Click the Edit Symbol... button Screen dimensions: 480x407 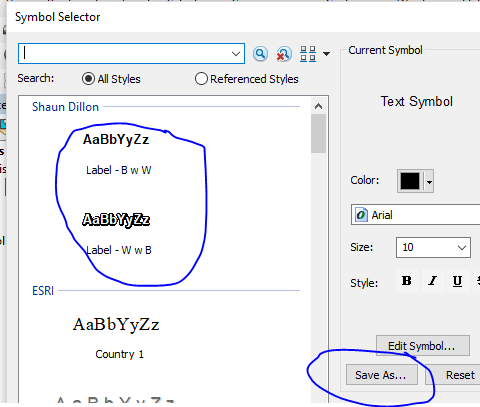tap(423, 346)
